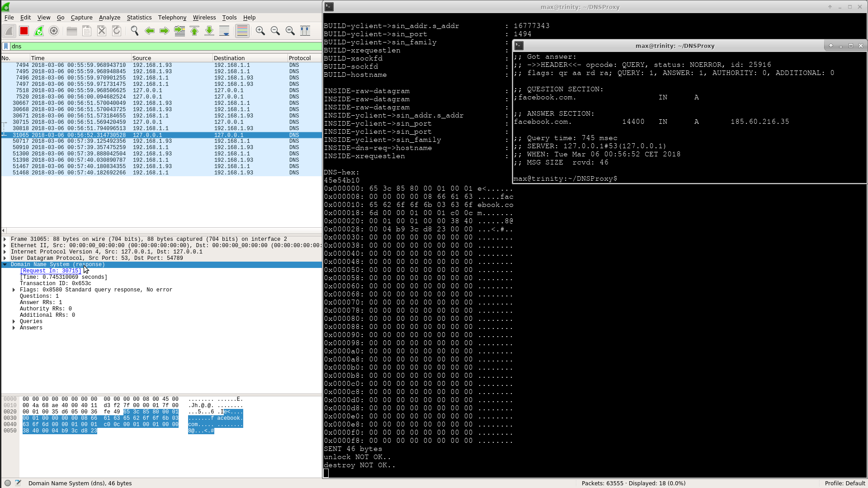Click the Find a packet magnifier icon

[x=134, y=31]
